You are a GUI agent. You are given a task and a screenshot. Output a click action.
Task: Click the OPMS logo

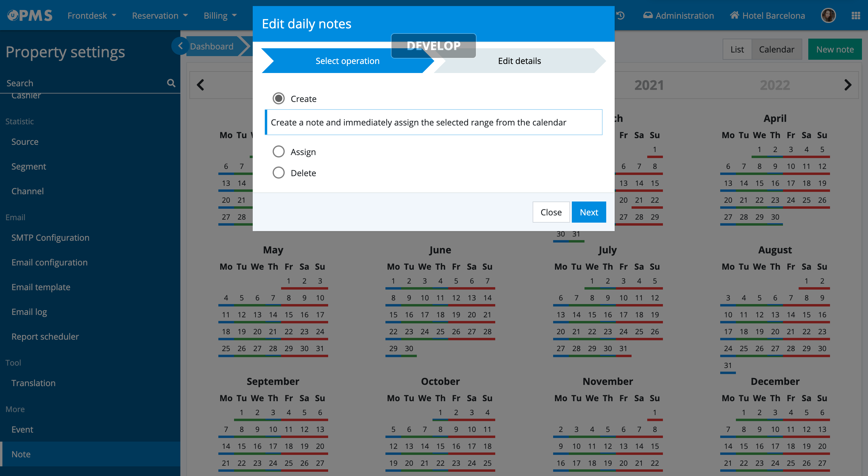[x=30, y=15]
